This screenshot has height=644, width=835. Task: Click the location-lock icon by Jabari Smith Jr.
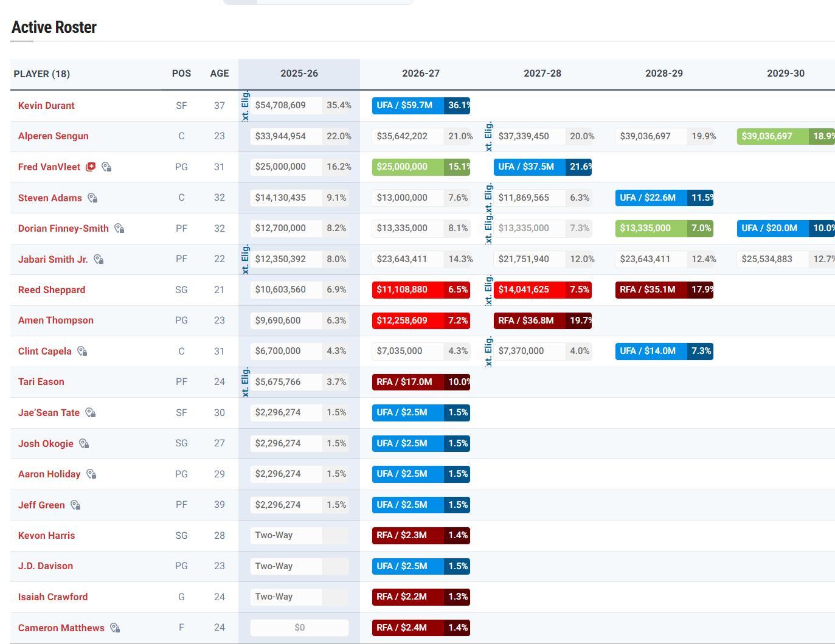99,260
